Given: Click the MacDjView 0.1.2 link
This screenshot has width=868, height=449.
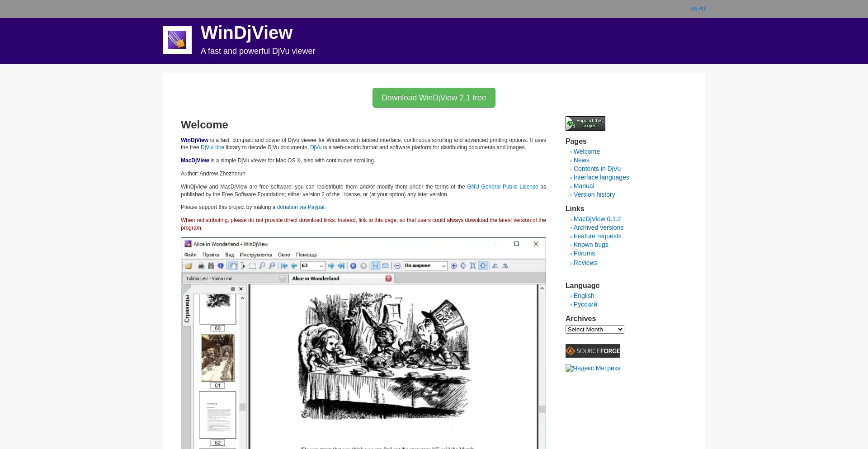Looking at the screenshot, I should 597,219.
